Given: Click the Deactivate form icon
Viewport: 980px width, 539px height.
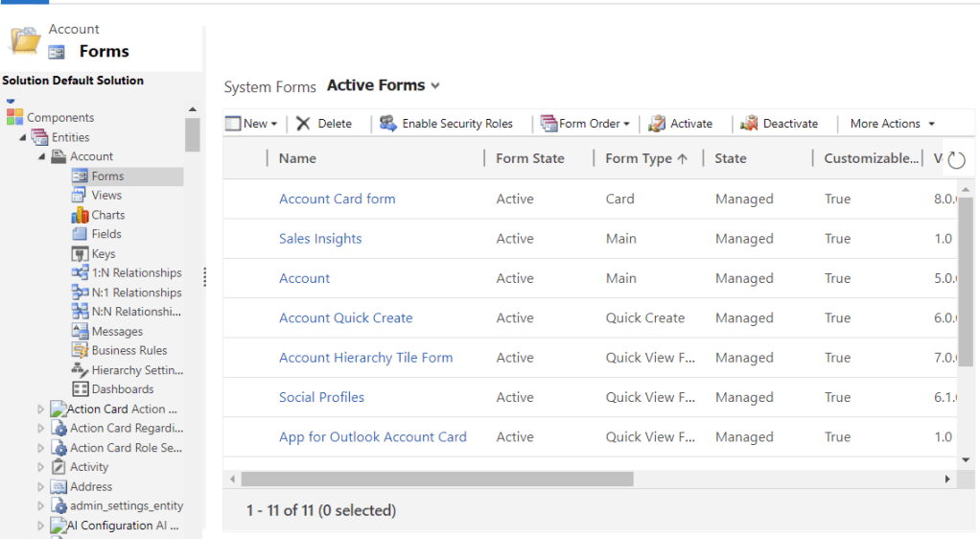Looking at the screenshot, I should 750,124.
